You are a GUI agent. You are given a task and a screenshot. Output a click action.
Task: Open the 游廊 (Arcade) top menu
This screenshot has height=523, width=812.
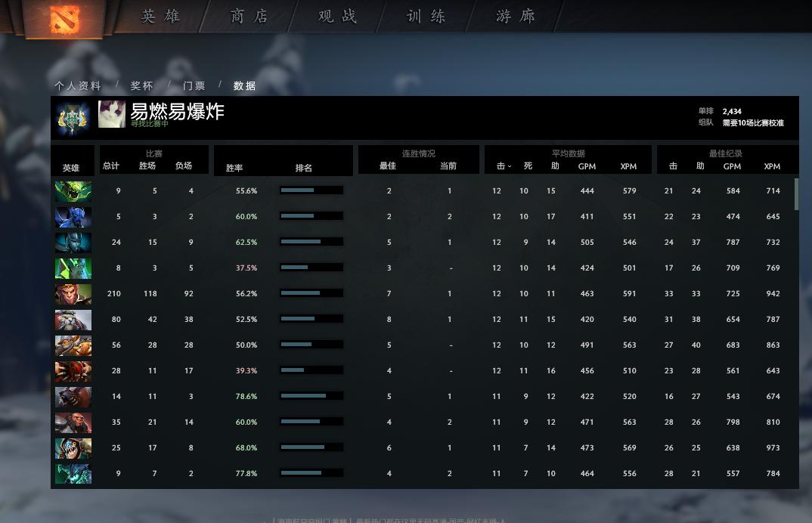pyautogui.click(x=516, y=16)
